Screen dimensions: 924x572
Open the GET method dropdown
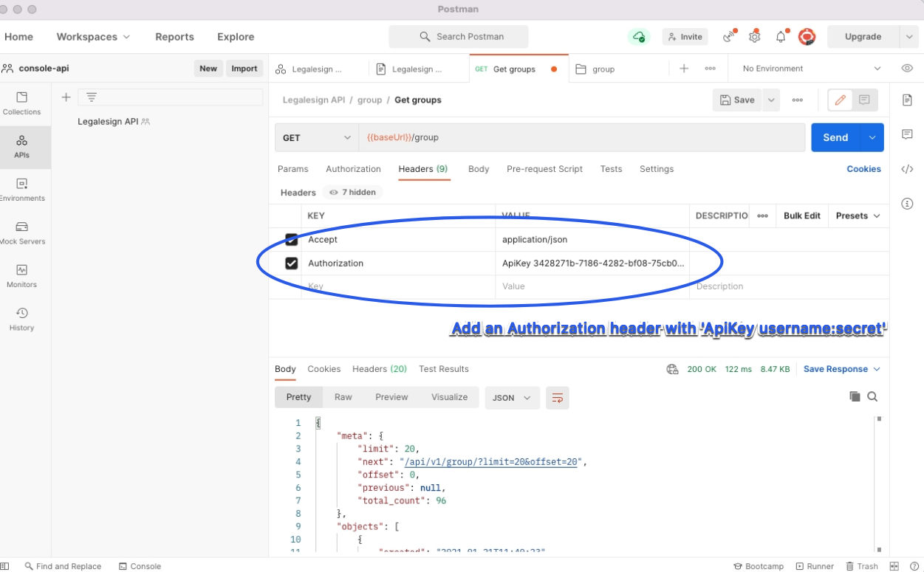click(x=316, y=137)
